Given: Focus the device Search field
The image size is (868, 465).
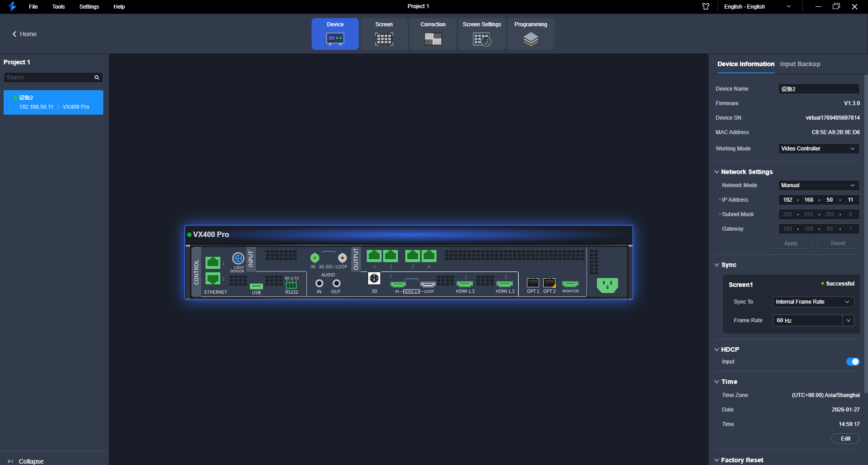Looking at the screenshot, I should [x=49, y=77].
